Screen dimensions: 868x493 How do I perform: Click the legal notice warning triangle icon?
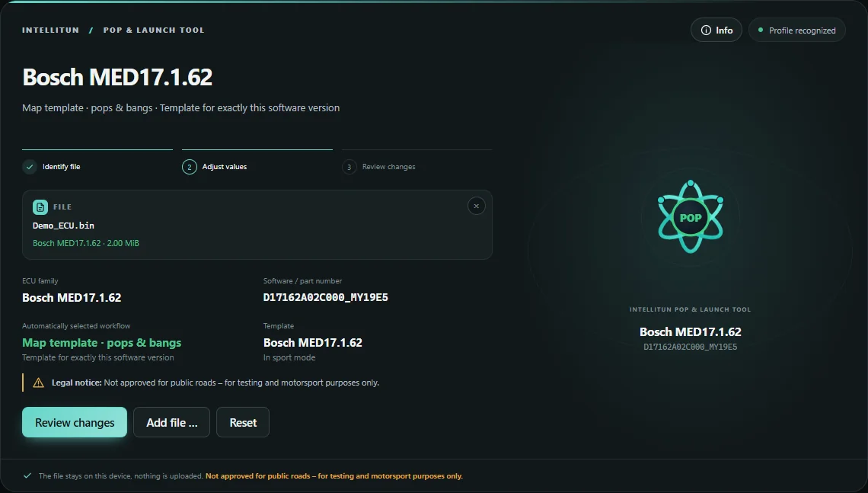click(x=38, y=383)
